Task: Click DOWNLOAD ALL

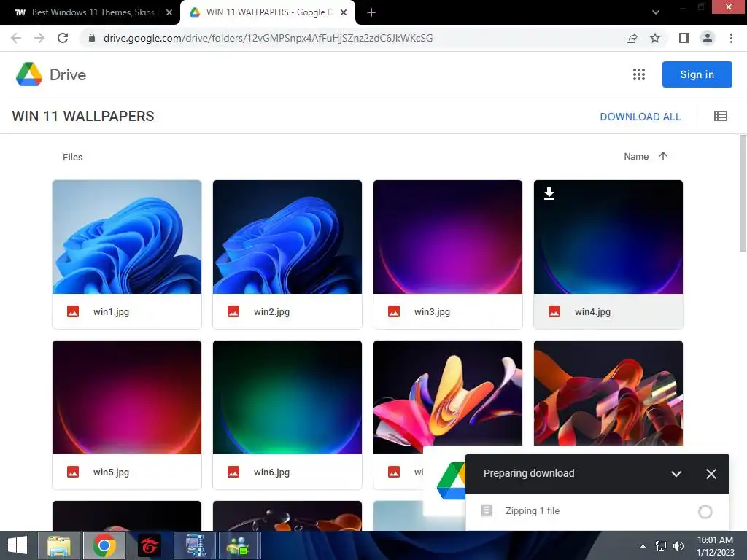Action: click(640, 117)
